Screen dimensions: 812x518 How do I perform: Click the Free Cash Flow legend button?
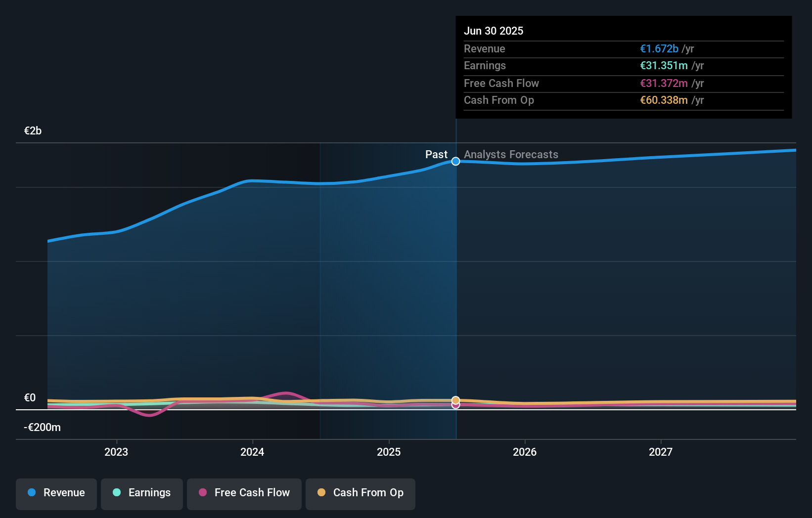(x=244, y=494)
